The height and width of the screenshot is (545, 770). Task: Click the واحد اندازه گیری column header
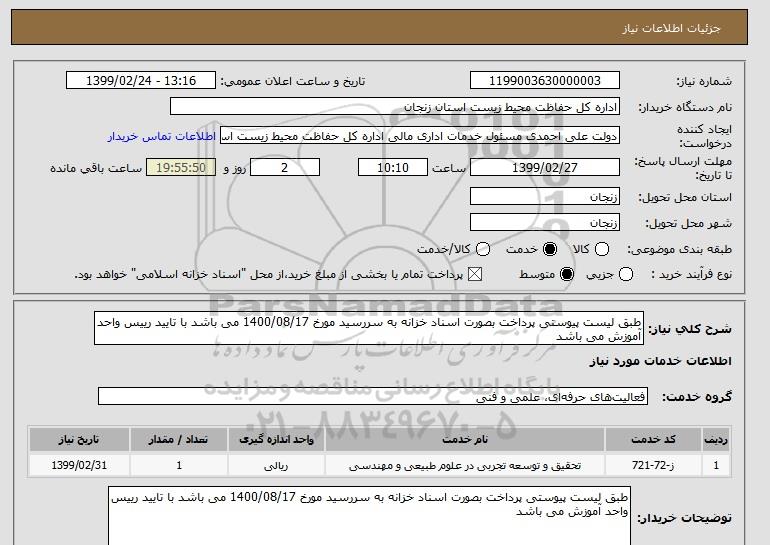tap(276, 439)
